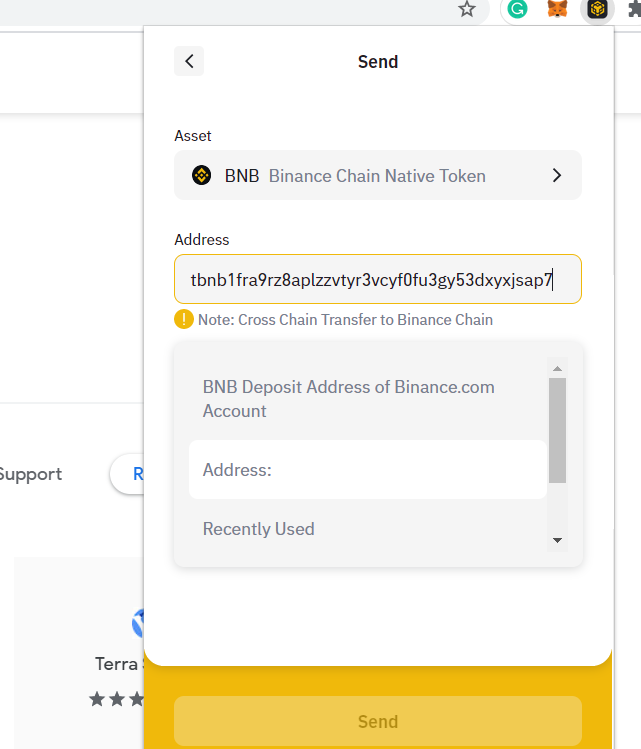The image size is (641, 749).
Task: Click the address list scrollbar thumb
Action: (557, 430)
